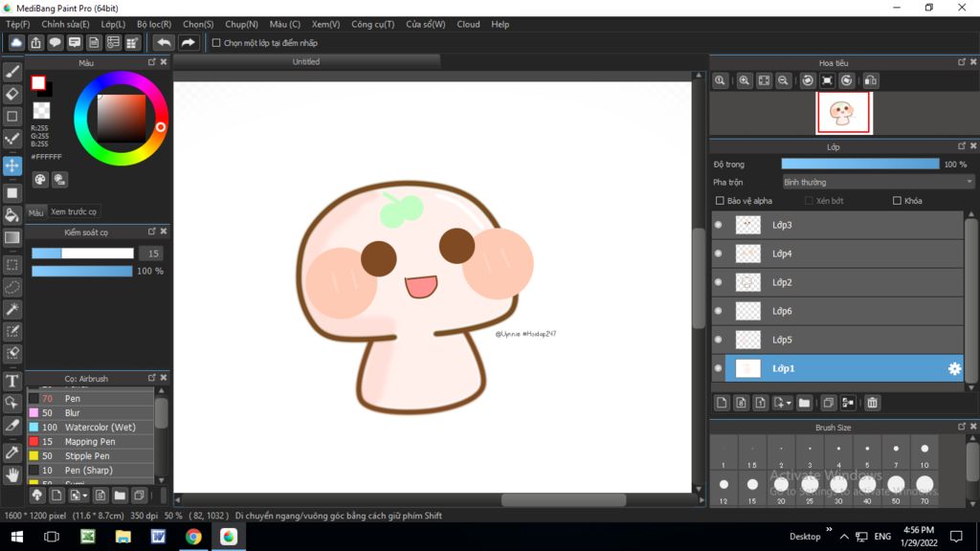Enable 'Chọn một lớp tại điểm nhấp' checkbox
This screenshot has height=551, width=980.
pos(216,43)
